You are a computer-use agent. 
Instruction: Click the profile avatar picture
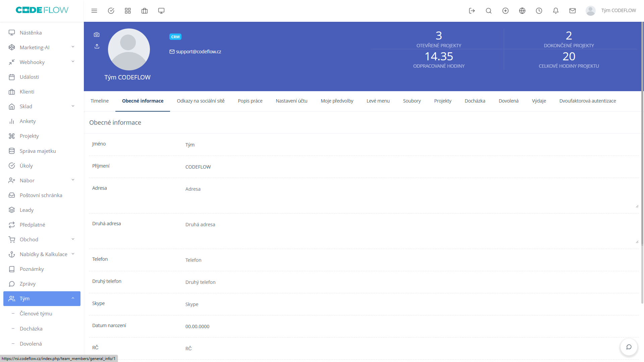point(129,49)
